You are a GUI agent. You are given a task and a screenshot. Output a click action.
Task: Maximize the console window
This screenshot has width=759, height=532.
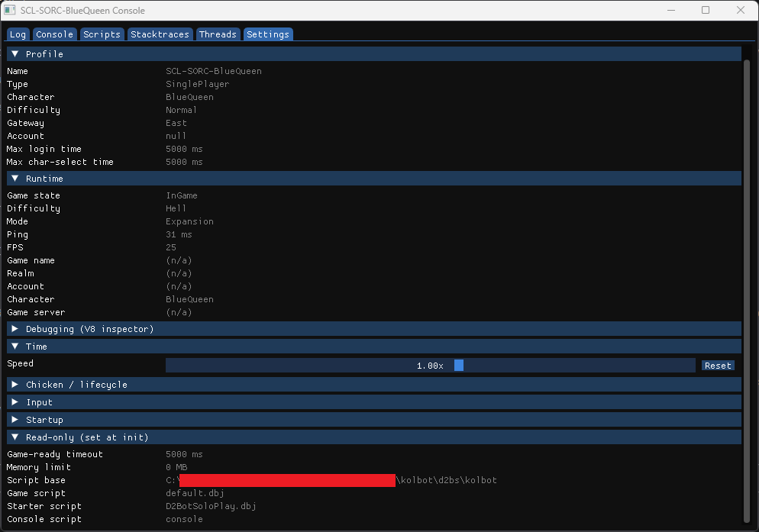[706, 10]
